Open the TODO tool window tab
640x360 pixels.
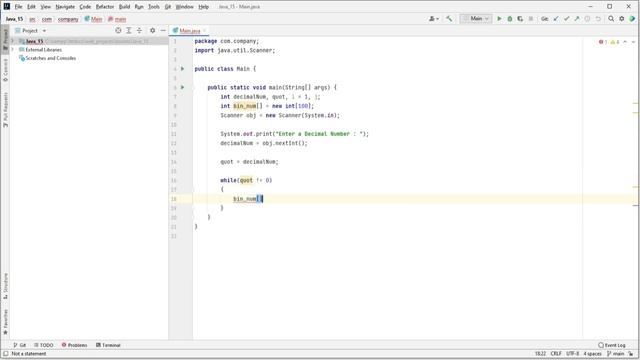44,345
